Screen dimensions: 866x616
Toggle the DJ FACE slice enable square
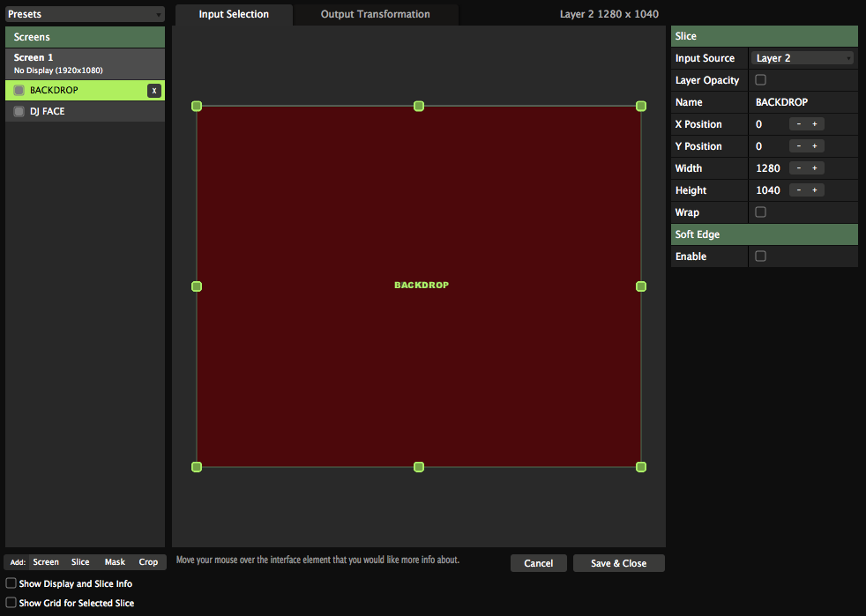pyautogui.click(x=19, y=112)
